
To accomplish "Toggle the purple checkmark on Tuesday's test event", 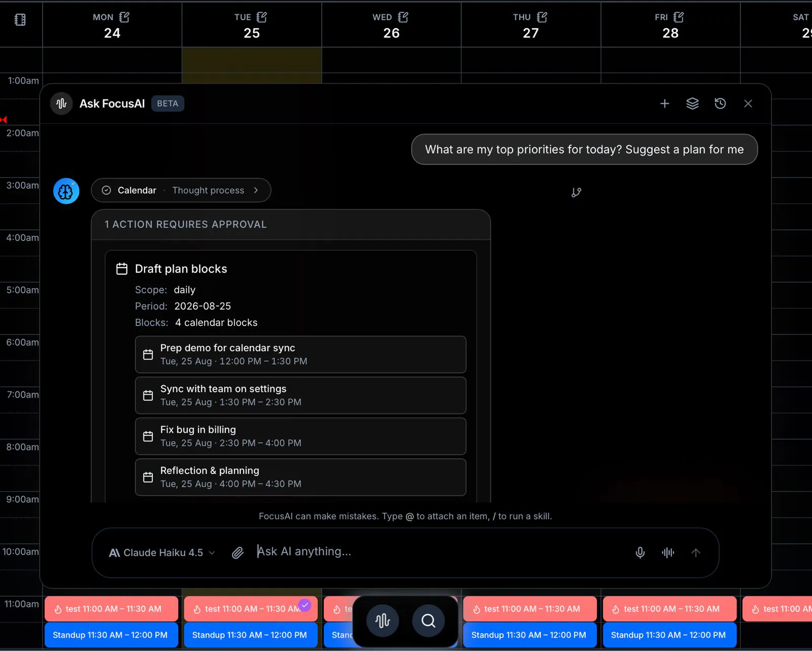I will pyautogui.click(x=304, y=605).
